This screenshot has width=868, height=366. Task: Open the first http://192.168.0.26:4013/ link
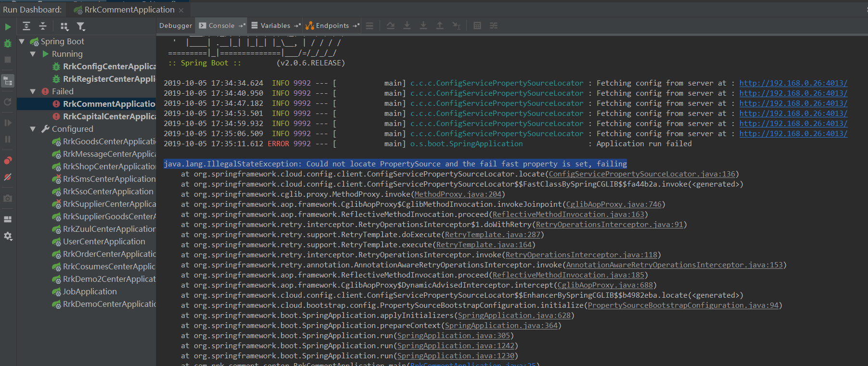click(793, 83)
